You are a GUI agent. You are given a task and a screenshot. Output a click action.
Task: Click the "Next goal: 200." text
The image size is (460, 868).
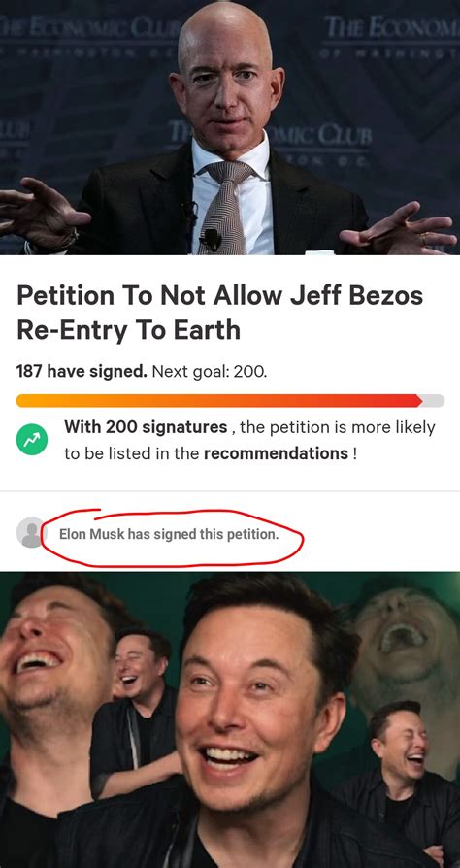click(x=210, y=371)
